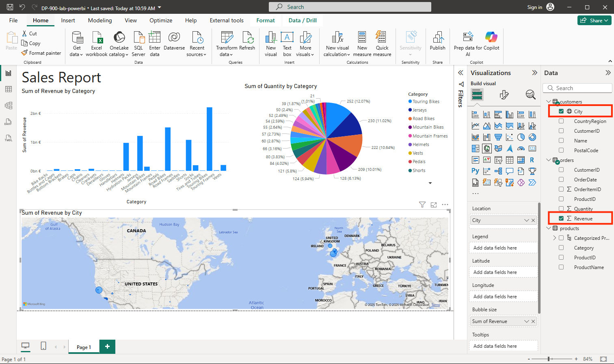Image resolution: width=614 pixels, height=364 pixels.
Task: Check the OrderDate field checkbox
Action: click(561, 179)
